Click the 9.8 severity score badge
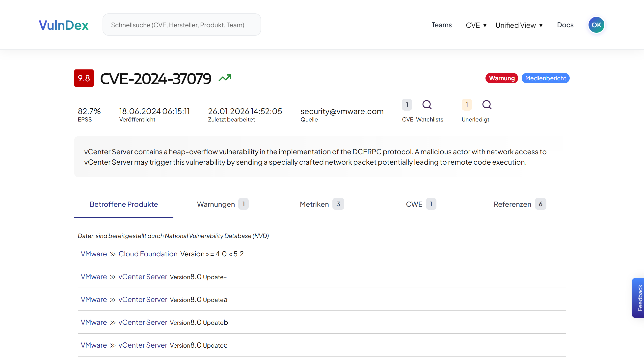644x362 pixels. click(83, 78)
